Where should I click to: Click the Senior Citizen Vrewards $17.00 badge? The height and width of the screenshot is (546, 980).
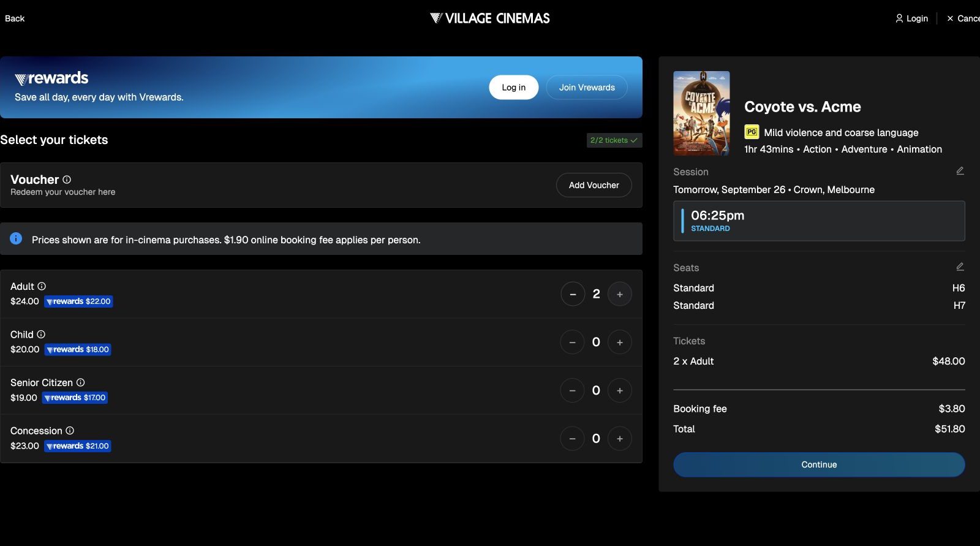point(75,398)
